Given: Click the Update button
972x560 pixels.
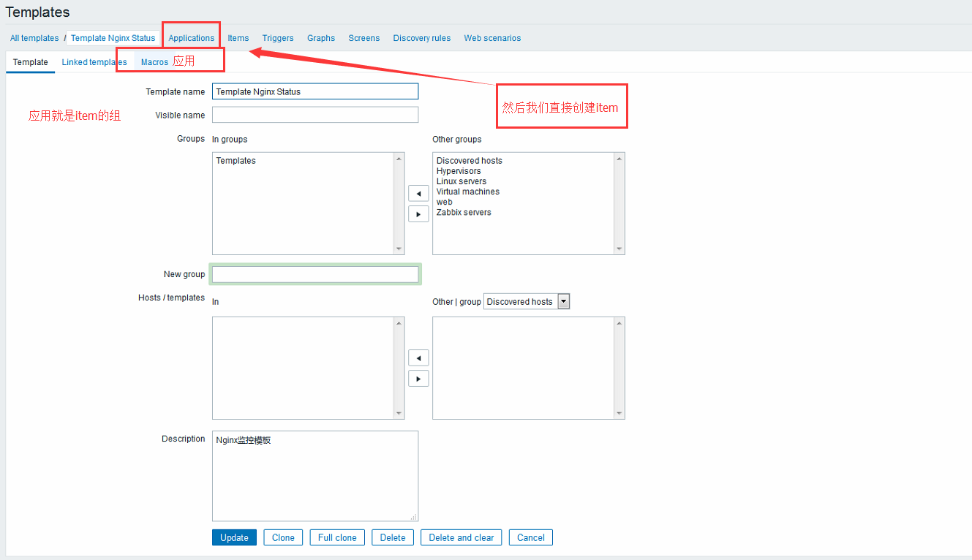Looking at the screenshot, I should pyautogui.click(x=235, y=537).
